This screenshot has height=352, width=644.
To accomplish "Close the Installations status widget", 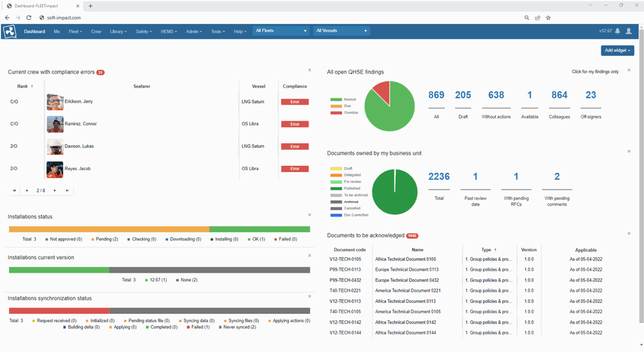I will point(310,215).
